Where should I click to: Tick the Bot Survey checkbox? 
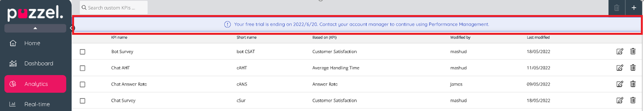click(82, 52)
